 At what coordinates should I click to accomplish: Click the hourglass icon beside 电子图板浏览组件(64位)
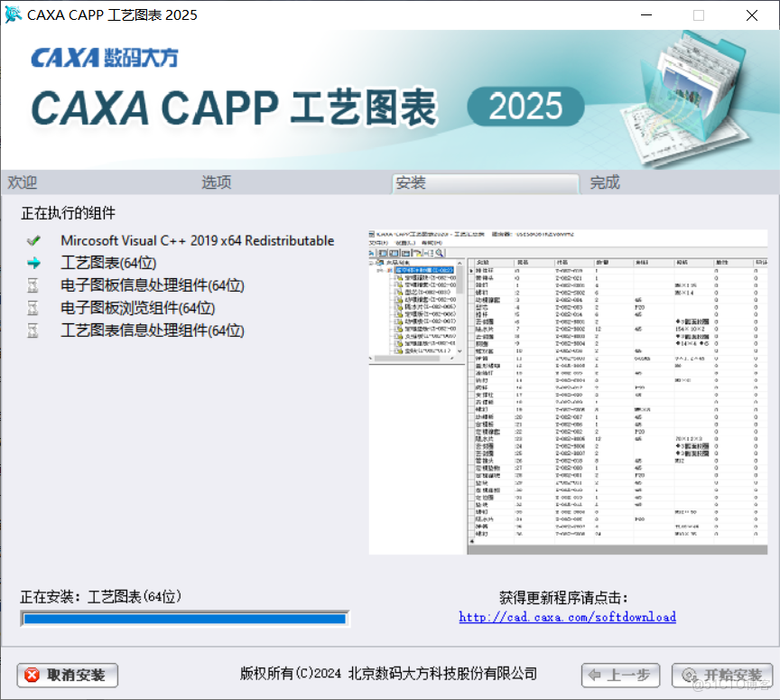34,308
